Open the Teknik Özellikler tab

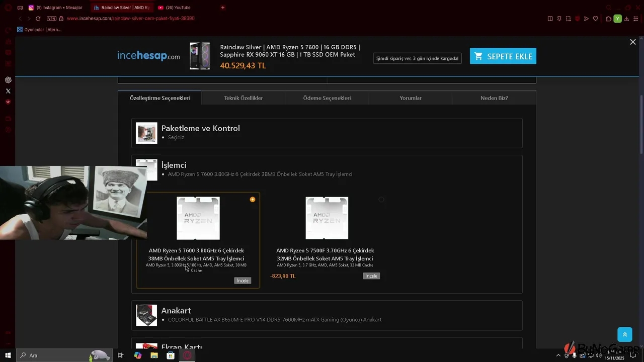(244, 98)
